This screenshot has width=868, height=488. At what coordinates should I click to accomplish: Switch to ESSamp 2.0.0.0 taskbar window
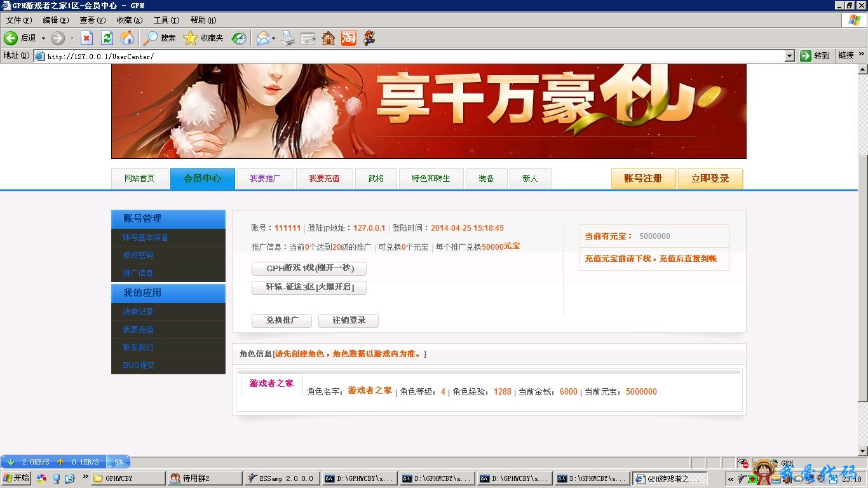[x=281, y=478]
